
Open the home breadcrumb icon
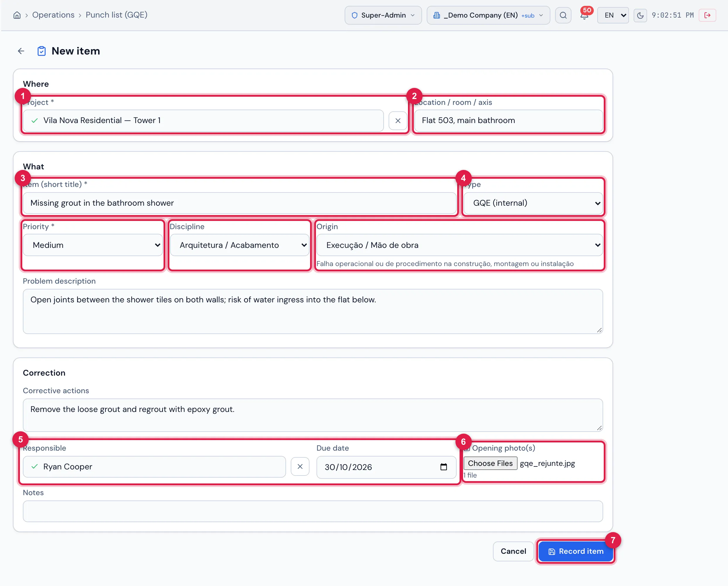(17, 15)
